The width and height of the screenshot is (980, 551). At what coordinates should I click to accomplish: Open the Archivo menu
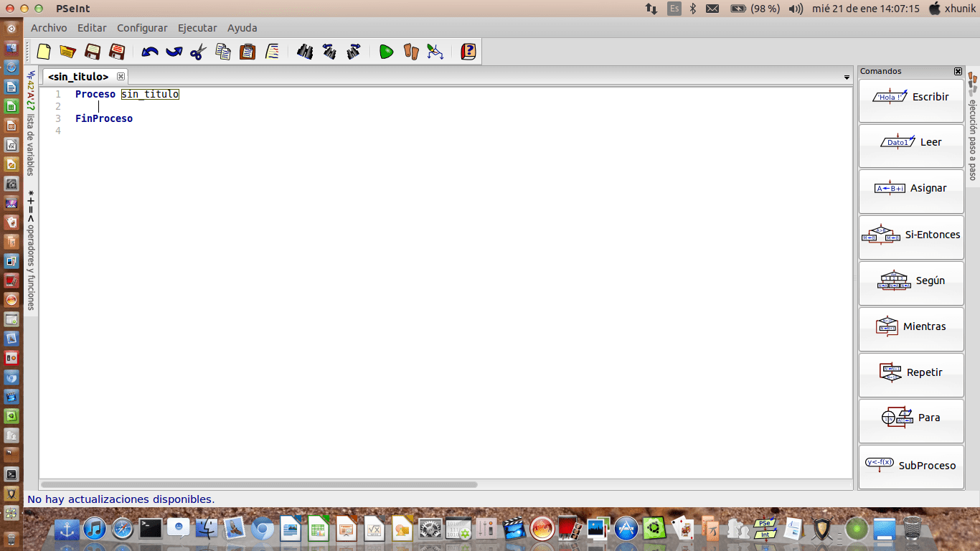coord(49,28)
